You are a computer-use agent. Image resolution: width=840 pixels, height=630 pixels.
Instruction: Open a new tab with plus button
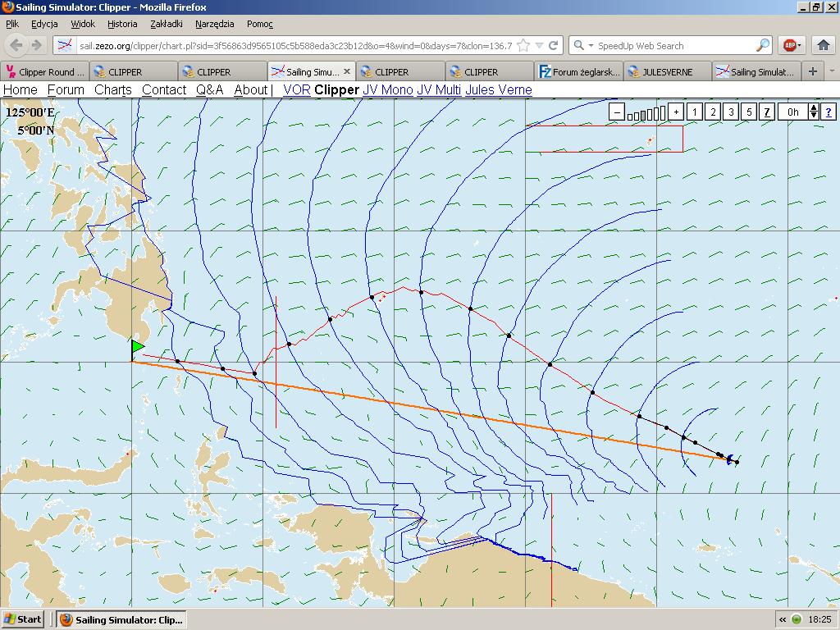point(812,71)
